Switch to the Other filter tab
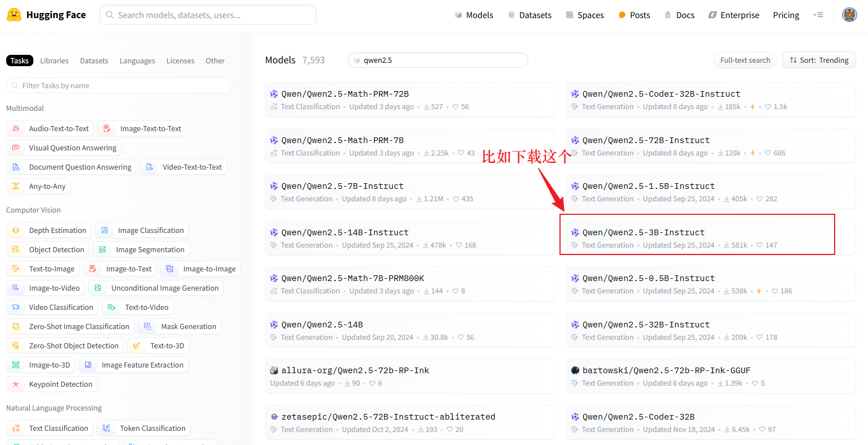Screen dimensions: 868x445 click(x=215, y=61)
